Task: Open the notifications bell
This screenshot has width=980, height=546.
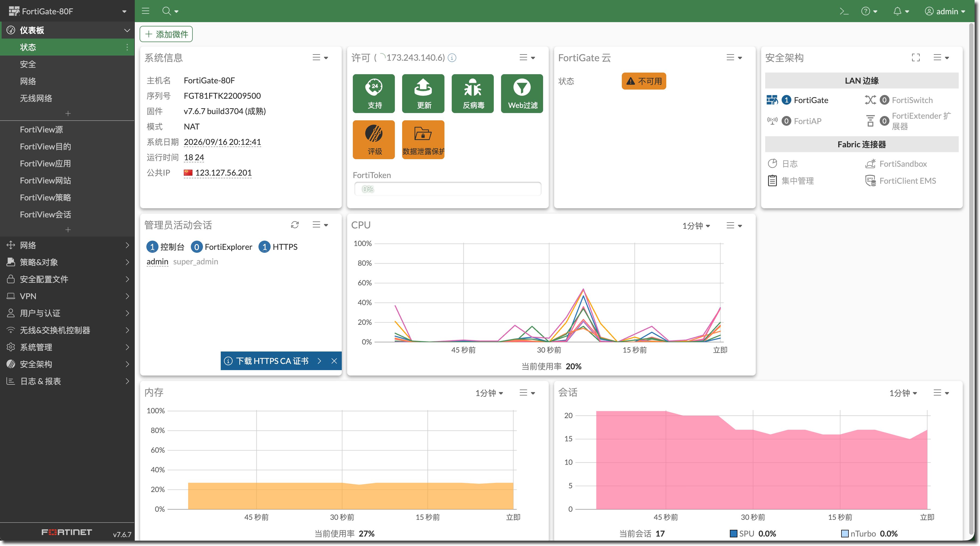Action: tap(901, 11)
